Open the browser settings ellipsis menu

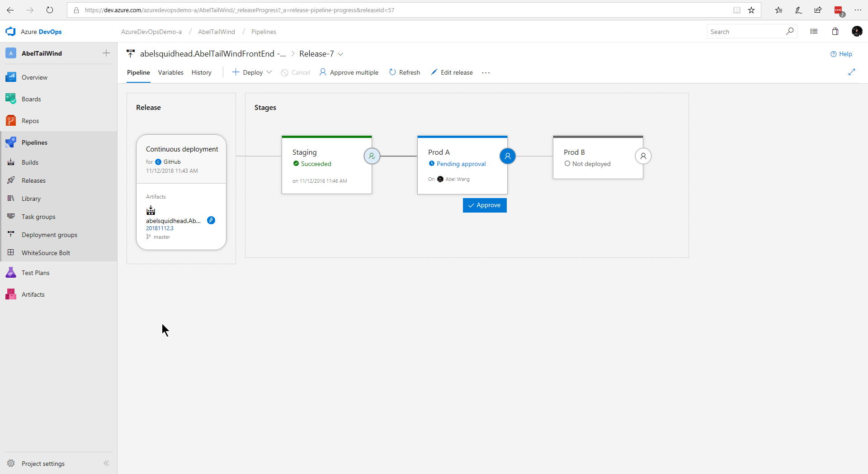tap(858, 10)
